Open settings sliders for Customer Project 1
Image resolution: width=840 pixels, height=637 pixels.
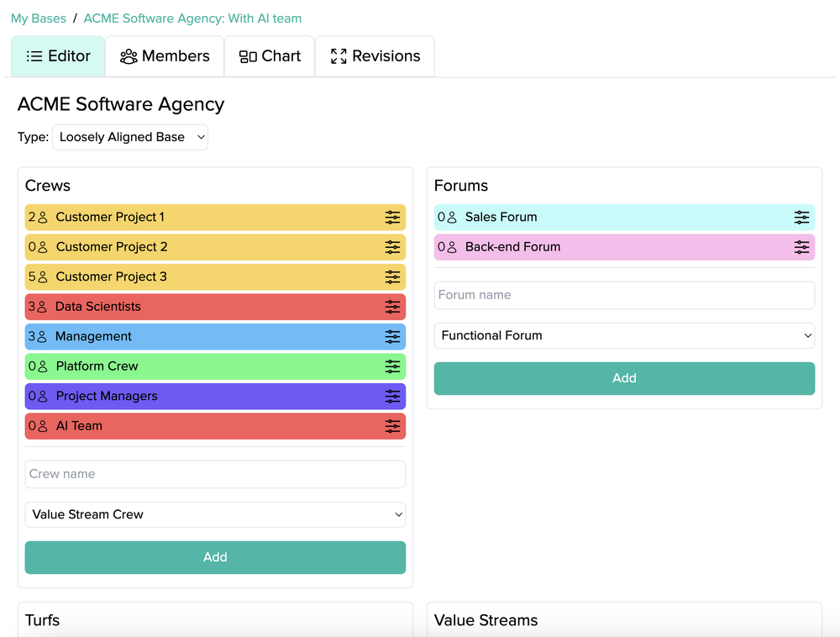pos(392,217)
